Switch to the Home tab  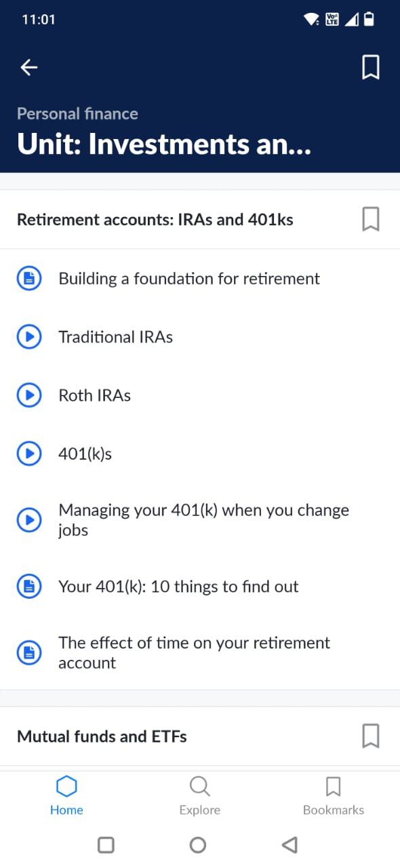[66, 793]
